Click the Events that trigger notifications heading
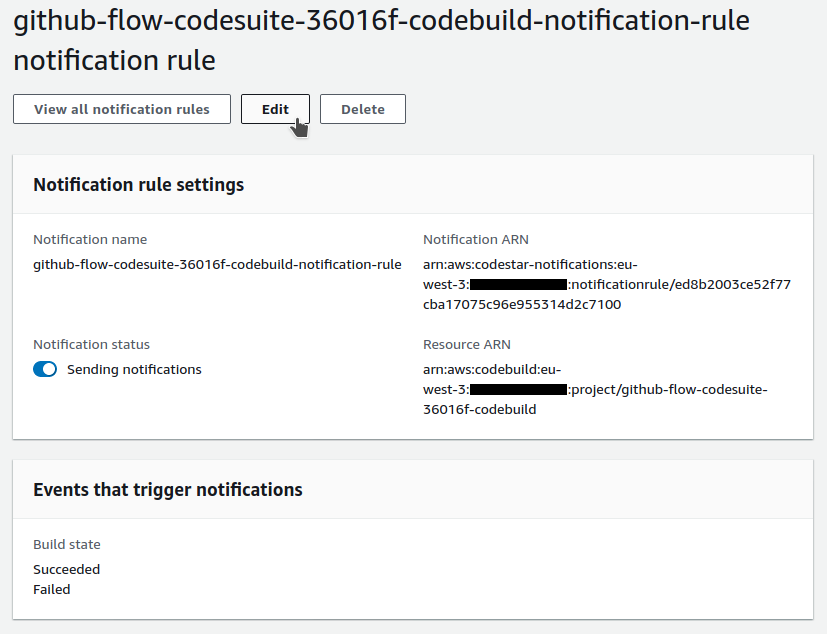 click(168, 489)
